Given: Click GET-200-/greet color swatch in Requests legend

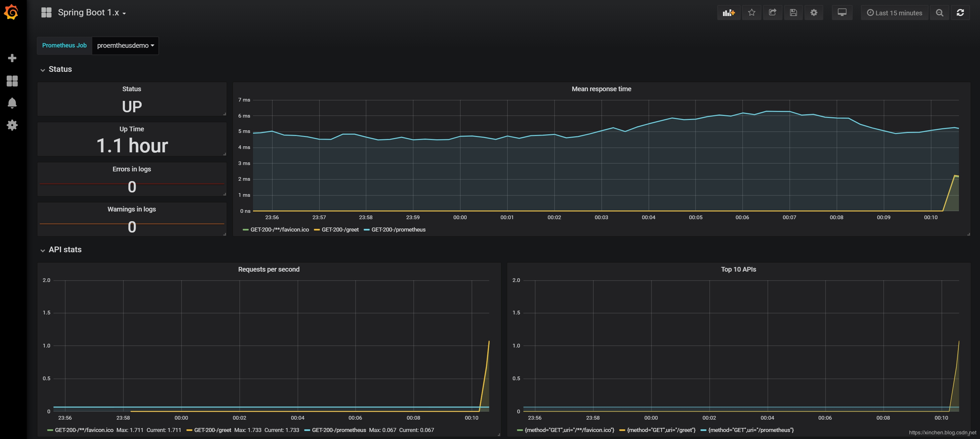Looking at the screenshot, I should (x=190, y=430).
